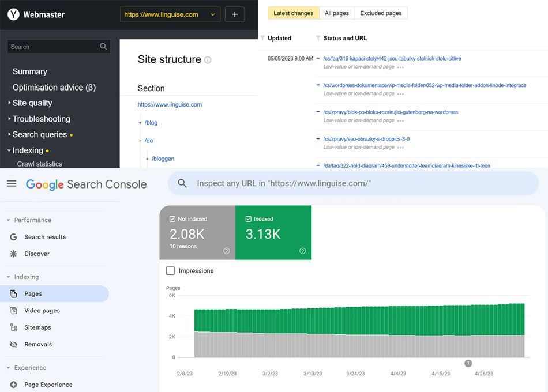Switch to the Excluded pages tab

(381, 13)
